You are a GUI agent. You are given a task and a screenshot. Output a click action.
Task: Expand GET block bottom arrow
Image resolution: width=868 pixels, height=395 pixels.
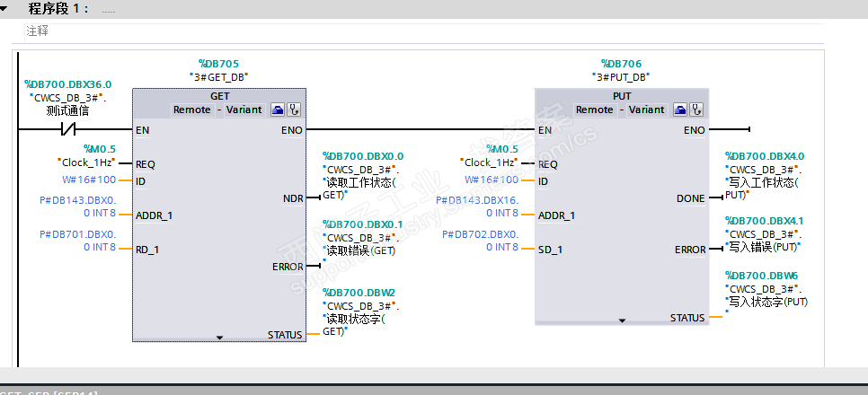[x=219, y=337]
